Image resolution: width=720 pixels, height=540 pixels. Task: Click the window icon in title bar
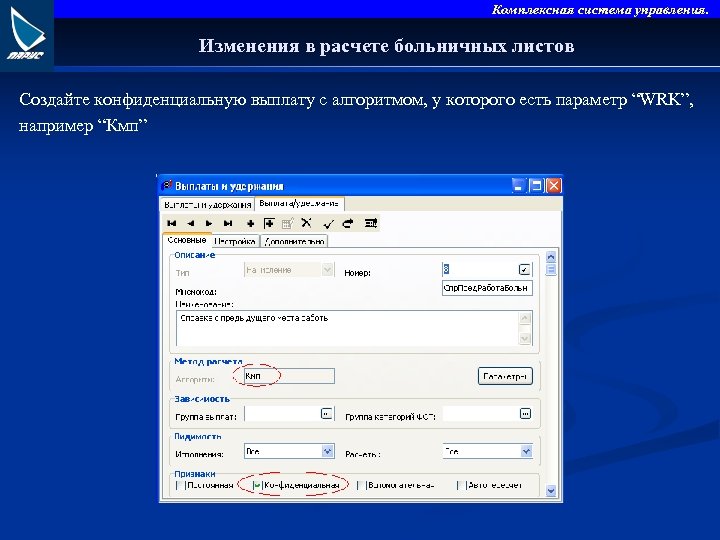[166, 186]
